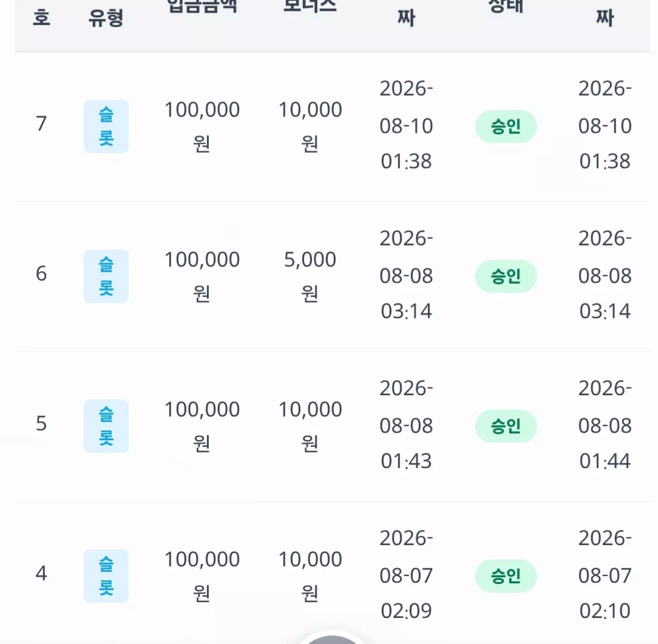Tap the round gray button at bottom
The height and width of the screenshot is (644, 658).
[332, 638]
